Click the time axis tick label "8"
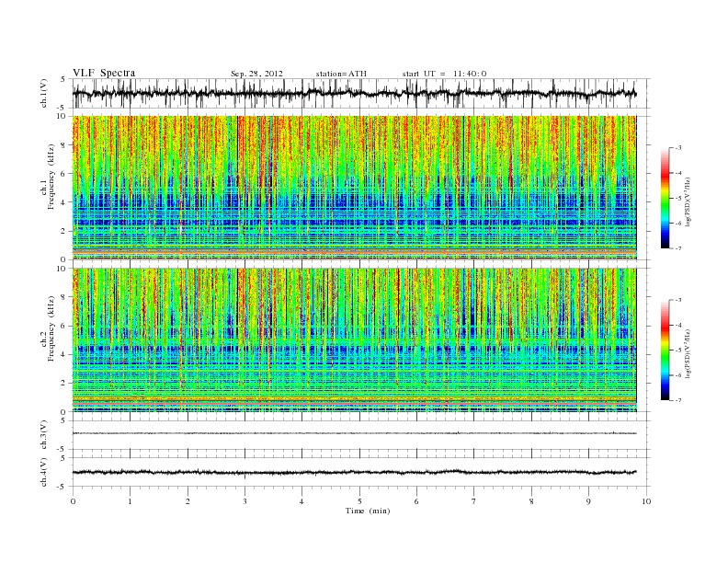This screenshot has height=563, width=728. click(x=531, y=501)
